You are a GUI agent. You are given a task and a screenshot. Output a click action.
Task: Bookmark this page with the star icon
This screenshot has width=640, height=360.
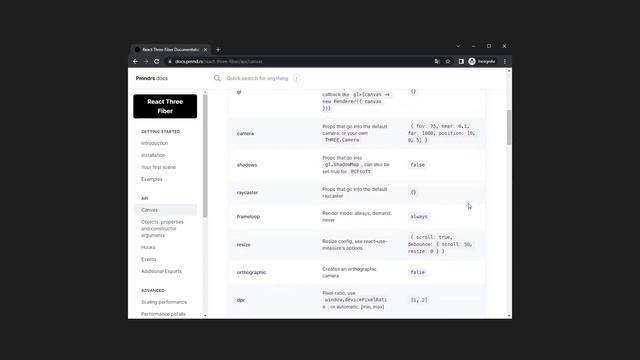tap(448, 62)
